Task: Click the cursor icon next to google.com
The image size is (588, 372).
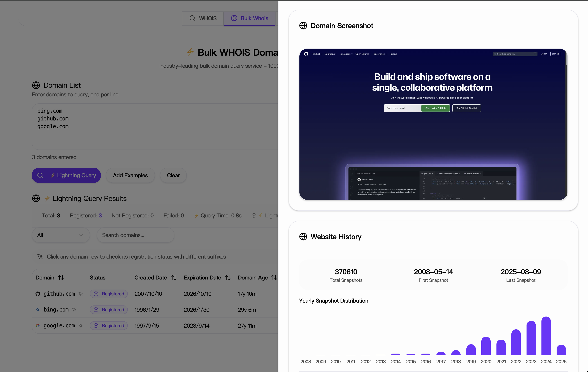Action: pos(81,326)
